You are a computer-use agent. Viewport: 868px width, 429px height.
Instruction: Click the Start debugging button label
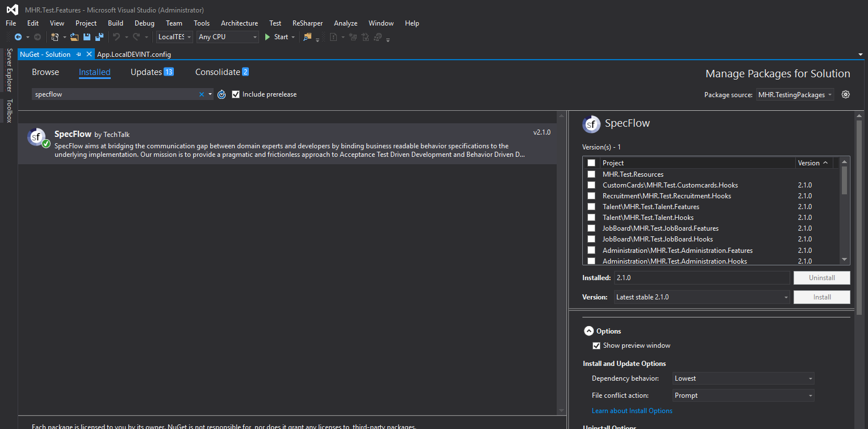tap(281, 37)
